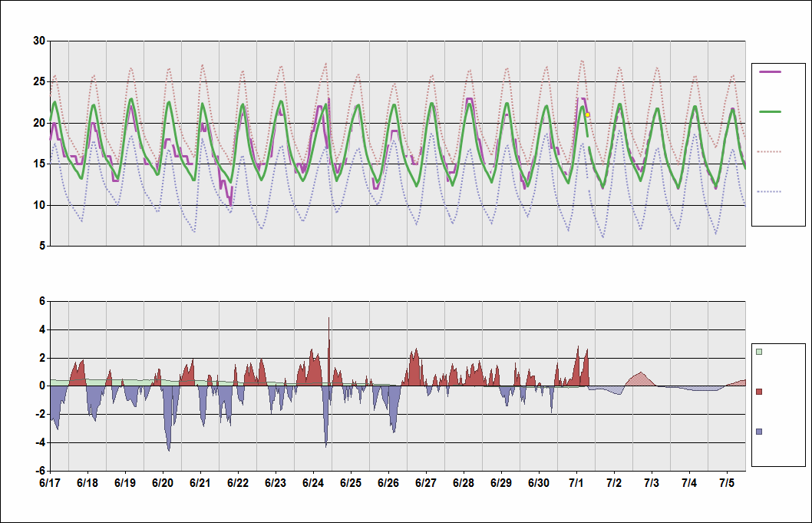Click the light green square legend marker
The height and width of the screenshot is (523, 812).
coord(759,352)
